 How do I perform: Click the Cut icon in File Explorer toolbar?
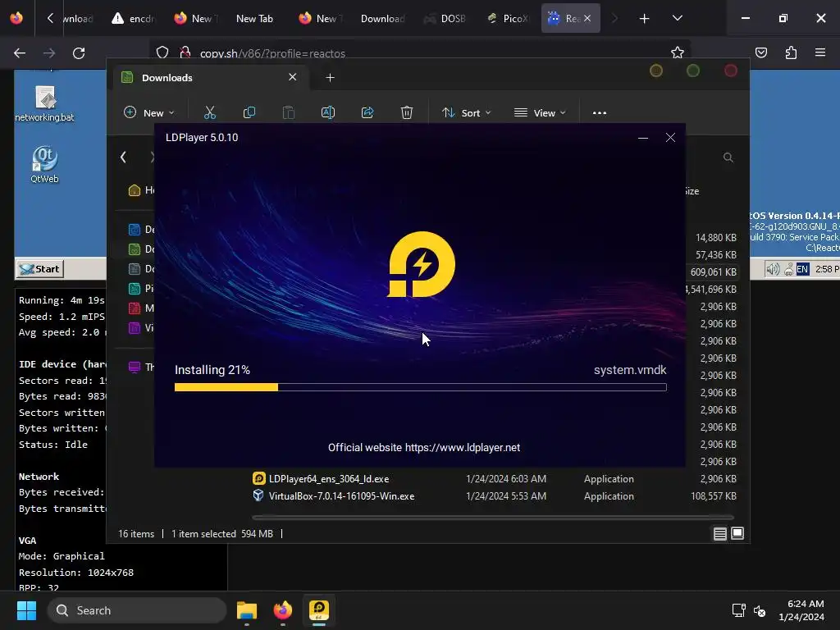click(209, 112)
